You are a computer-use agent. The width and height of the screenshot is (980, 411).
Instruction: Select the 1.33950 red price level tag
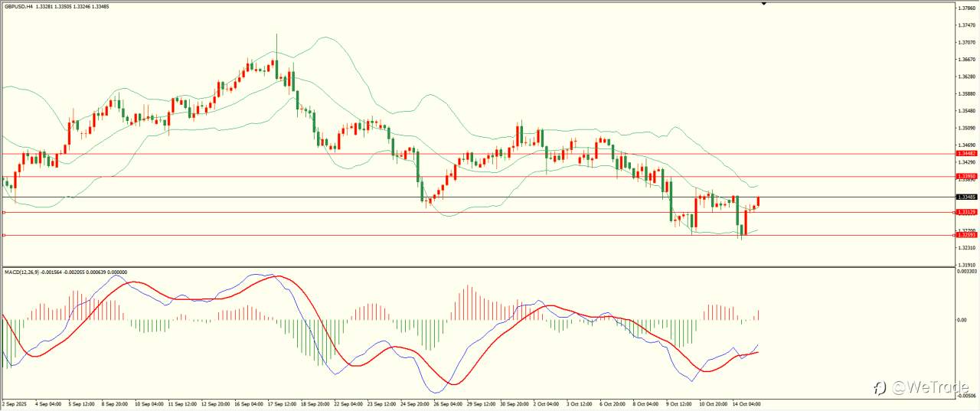[x=966, y=176]
